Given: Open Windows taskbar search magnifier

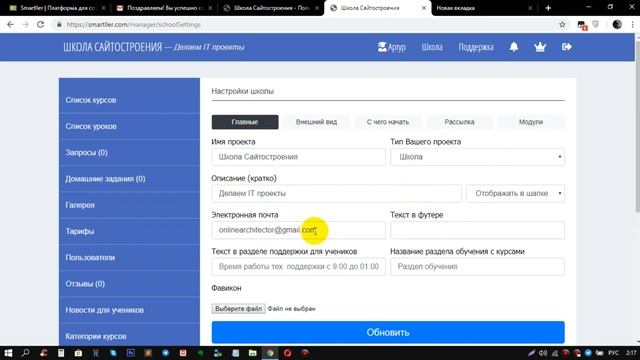Looking at the screenshot, I should tap(25, 353).
